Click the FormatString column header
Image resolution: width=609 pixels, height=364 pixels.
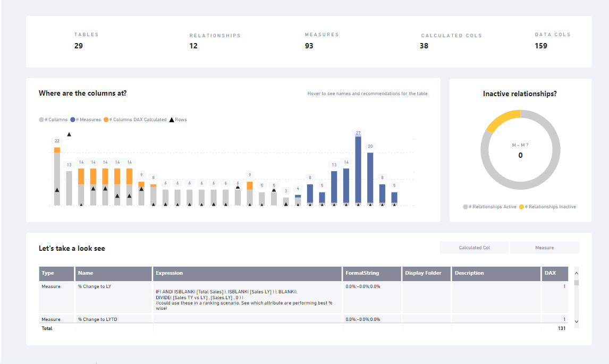[x=362, y=273]
